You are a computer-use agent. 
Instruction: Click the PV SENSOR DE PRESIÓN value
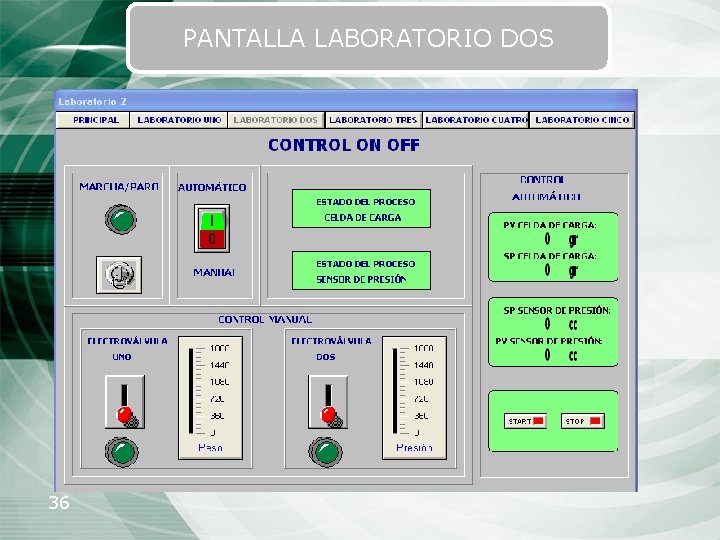(x=547, y=354)
